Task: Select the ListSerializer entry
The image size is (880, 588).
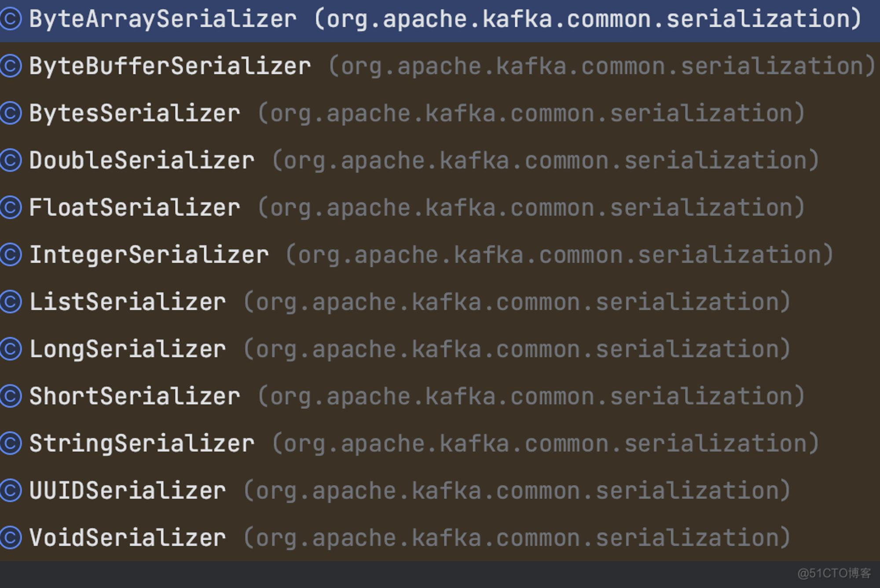Action: pos(440,302)
